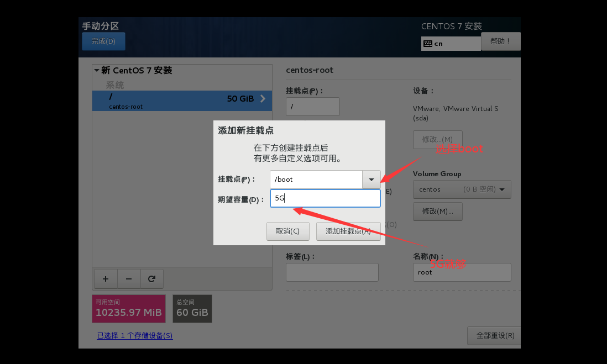
Task: Click the 修改...(M) button under 设备
Action: [437, 140]
